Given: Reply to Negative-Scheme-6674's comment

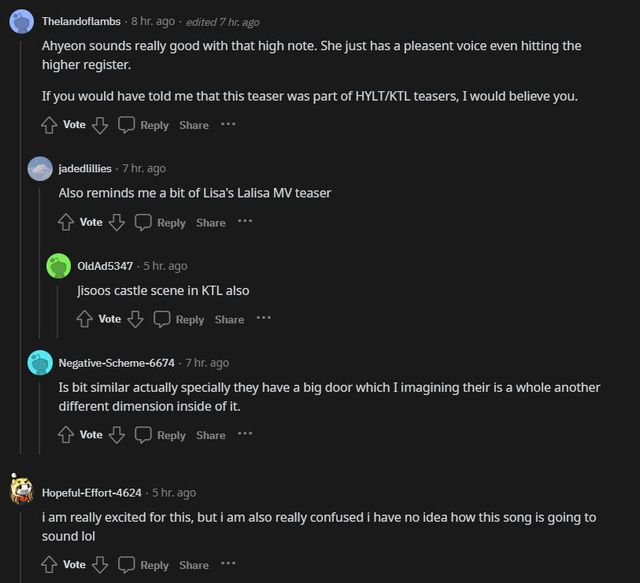Looking at the screenshot, I should (x=160, y=435).
